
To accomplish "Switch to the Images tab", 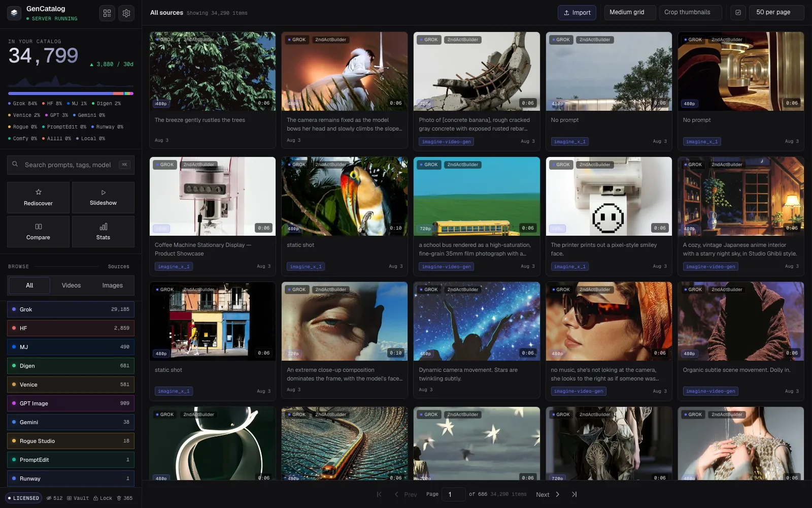I will click(113, 285).
